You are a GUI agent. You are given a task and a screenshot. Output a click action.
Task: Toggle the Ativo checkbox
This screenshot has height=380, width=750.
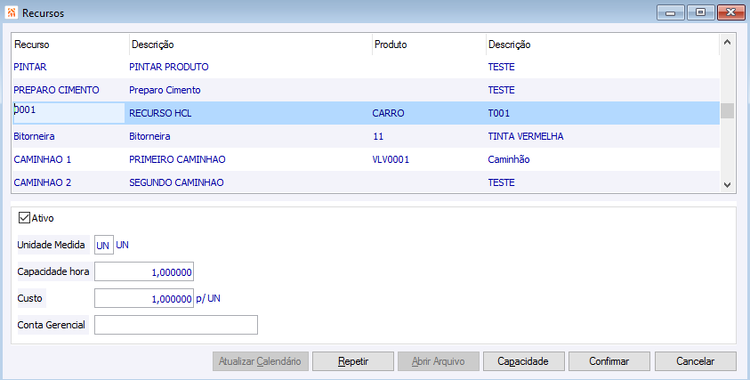(24, 218)
